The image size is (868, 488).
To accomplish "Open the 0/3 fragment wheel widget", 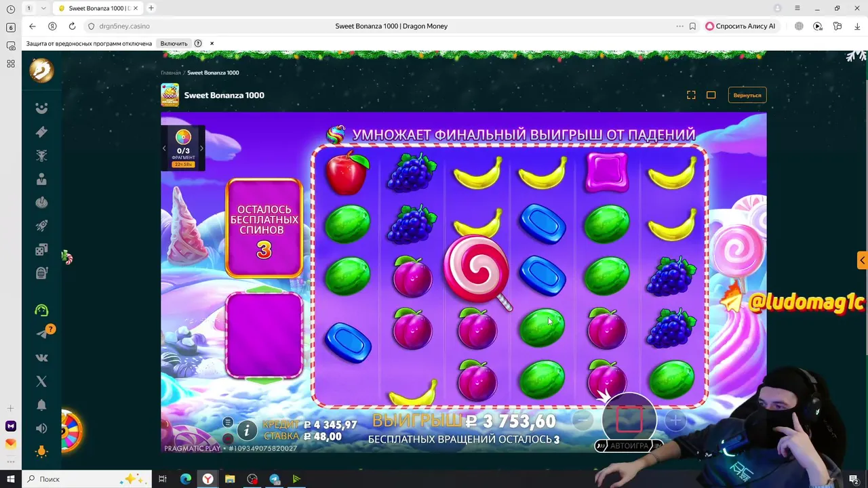I will tap(183, 147).
